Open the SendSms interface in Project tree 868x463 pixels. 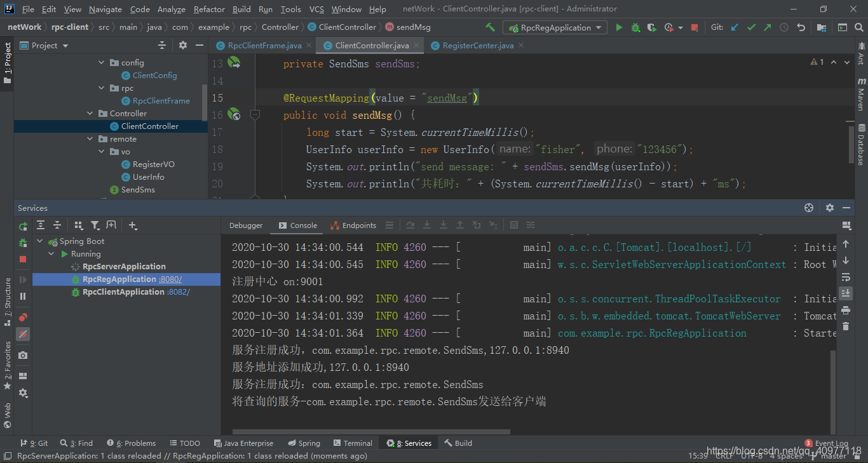coord(132,189)
